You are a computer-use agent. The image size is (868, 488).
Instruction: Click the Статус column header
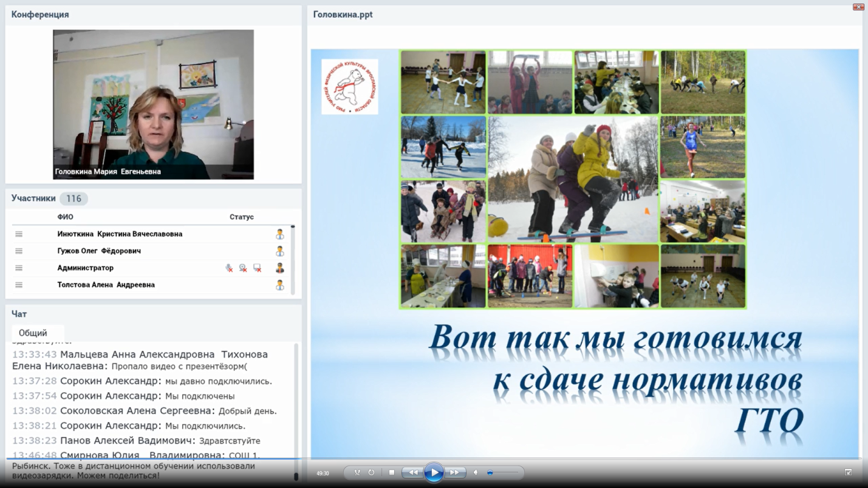(242, 217)
